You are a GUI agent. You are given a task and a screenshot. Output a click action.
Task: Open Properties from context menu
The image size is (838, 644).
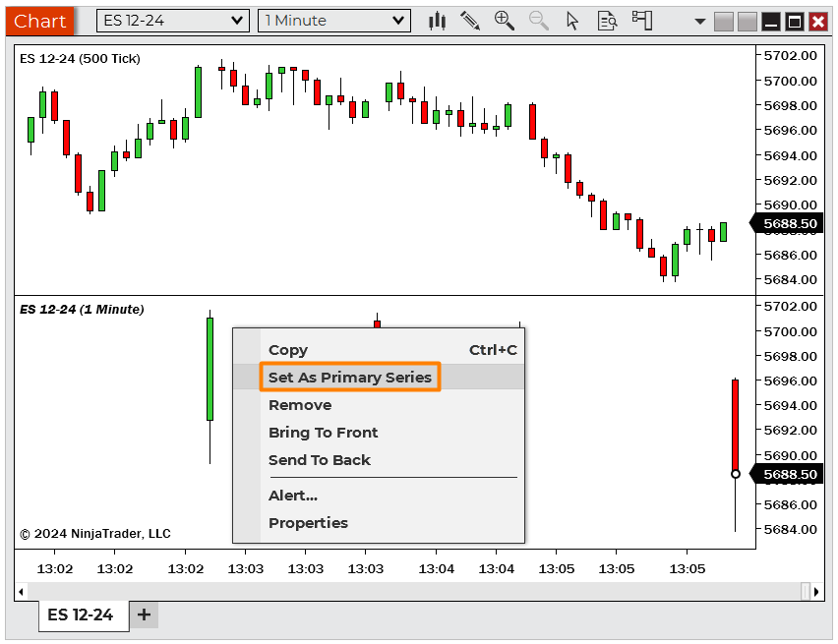pos(379,523)
